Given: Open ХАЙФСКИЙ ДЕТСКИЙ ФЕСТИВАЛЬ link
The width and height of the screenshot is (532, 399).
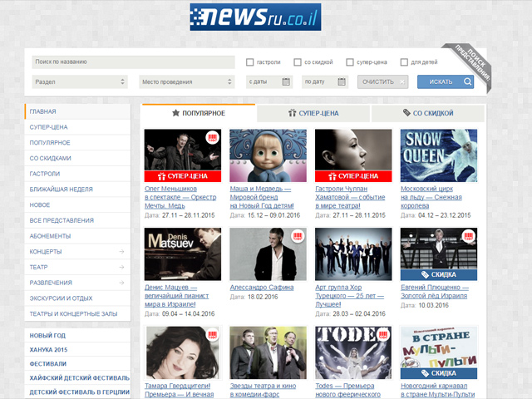Looking at the screenshot, I should click(77, 378).
